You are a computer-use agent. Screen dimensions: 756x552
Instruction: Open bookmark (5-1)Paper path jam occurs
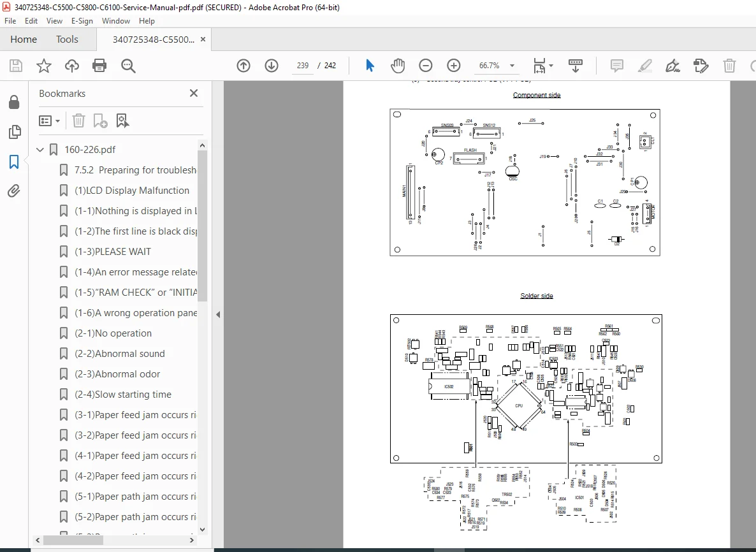pos(136,497)
